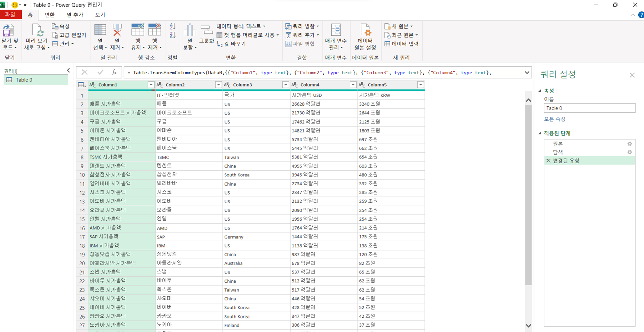Open query Properties (속성)
This screenshot has width=644, height=332.
(61, 26)
